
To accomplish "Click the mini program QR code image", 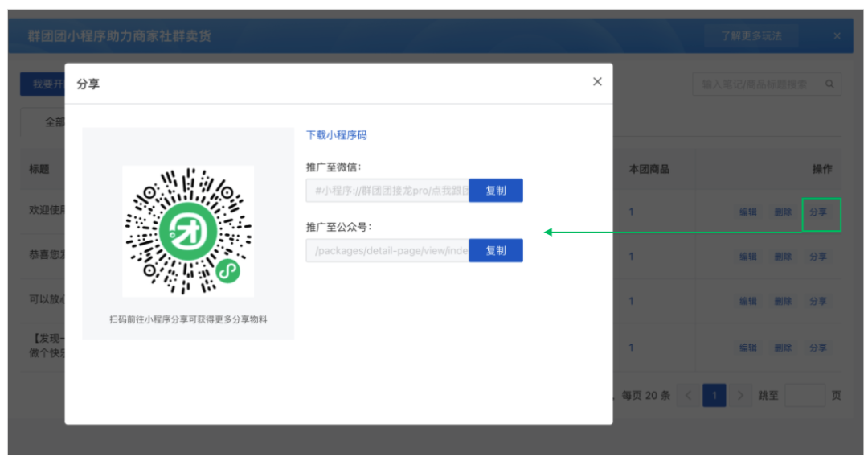I will tap(188, 231).
